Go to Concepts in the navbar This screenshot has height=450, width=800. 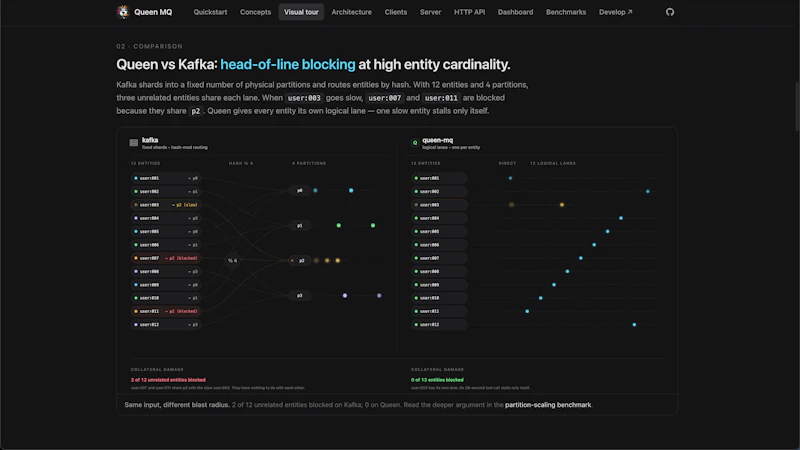coord(256,12)
